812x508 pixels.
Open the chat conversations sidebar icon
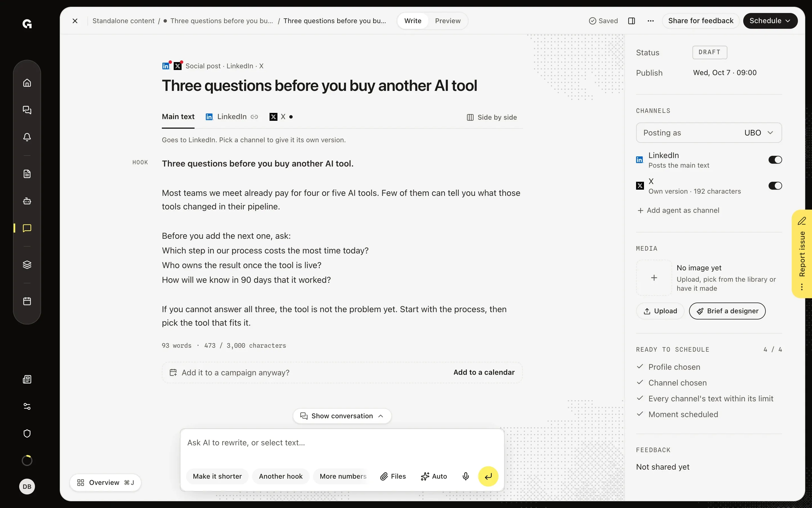click(27, 110)
